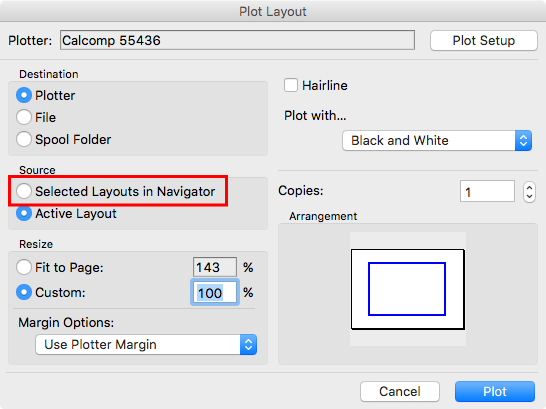Click the Copies number field

coord(487,191)
